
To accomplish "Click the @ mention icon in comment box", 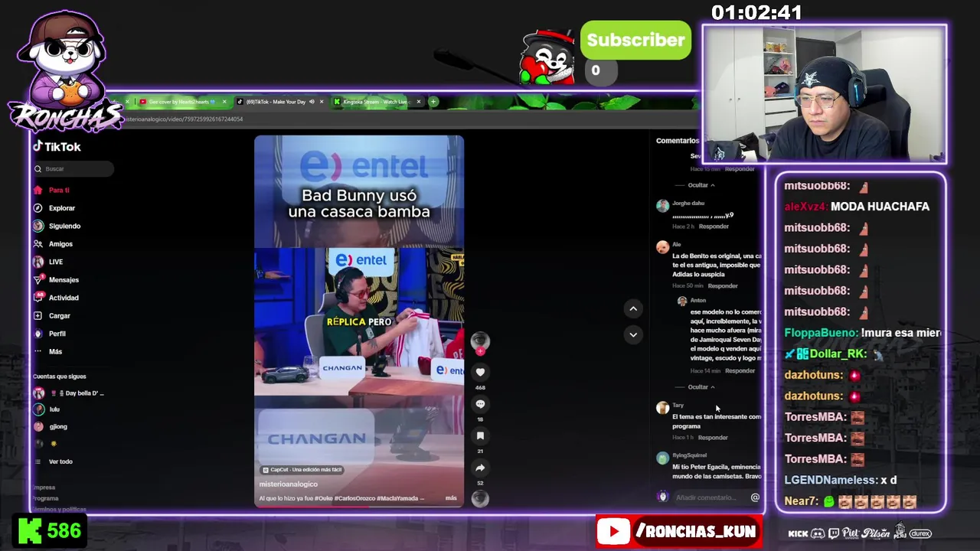I will tap(755, 497).
